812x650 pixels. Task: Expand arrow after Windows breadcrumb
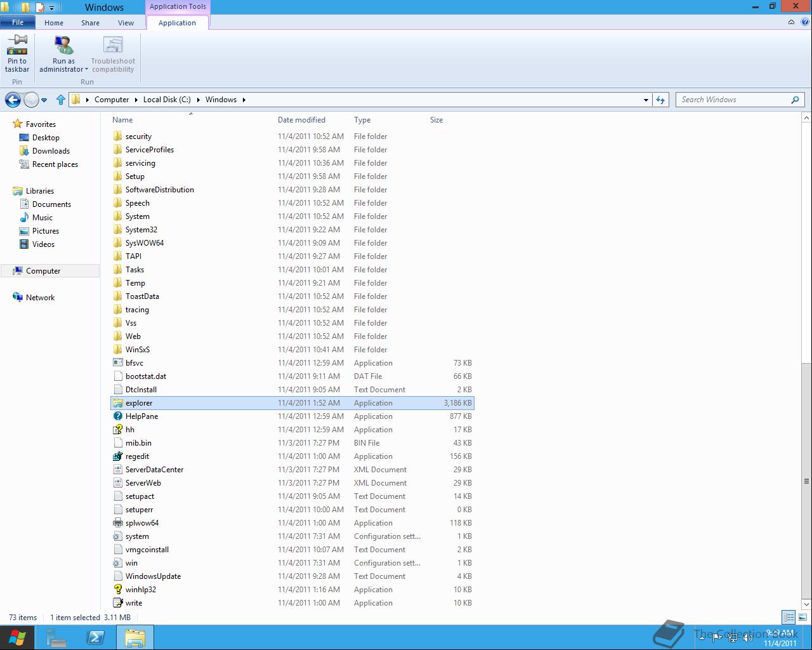coord(244,100)
